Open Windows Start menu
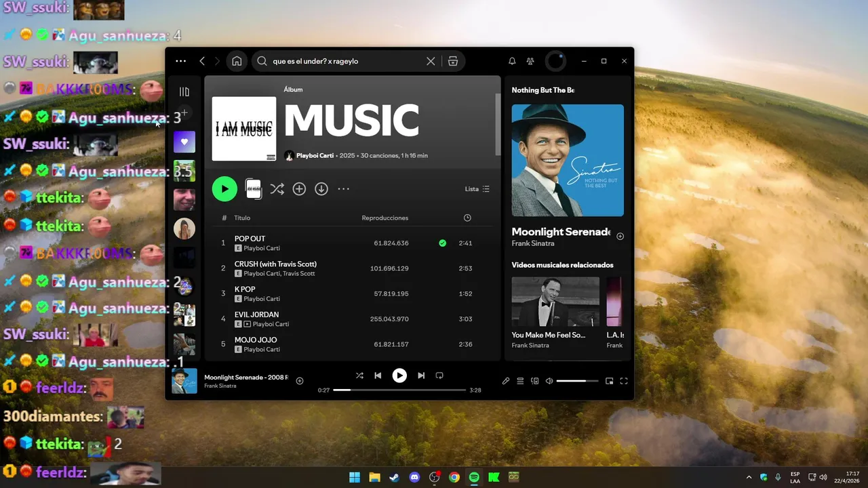Image resolution: width=868 pixels, height=488 pixels. 355,477
